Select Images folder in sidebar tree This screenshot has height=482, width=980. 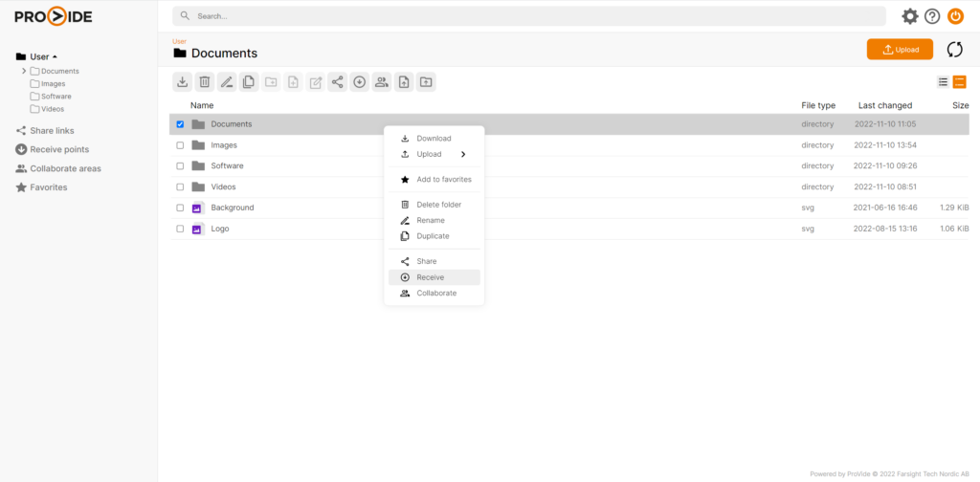[54, 83]
